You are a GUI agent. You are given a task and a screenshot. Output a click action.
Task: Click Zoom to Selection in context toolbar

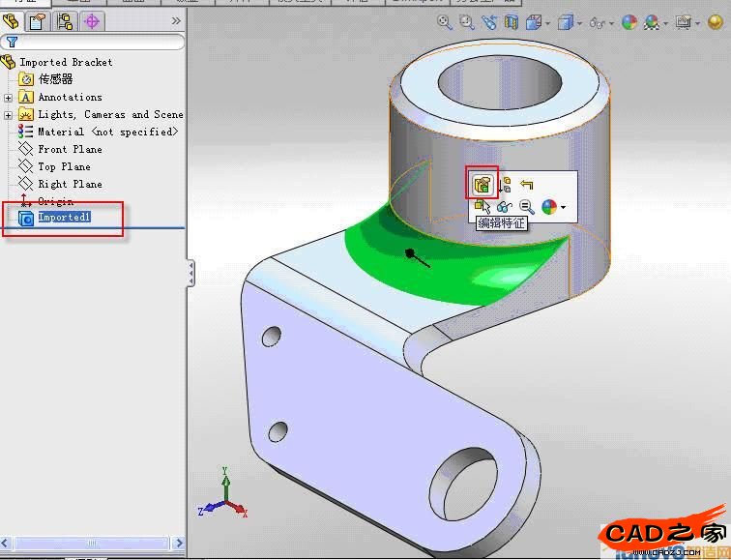(527, 206)
